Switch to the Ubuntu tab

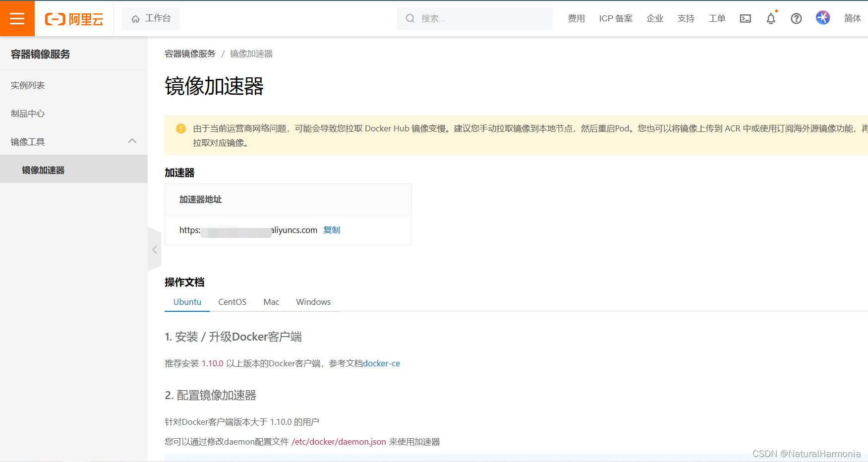(187, 302)
